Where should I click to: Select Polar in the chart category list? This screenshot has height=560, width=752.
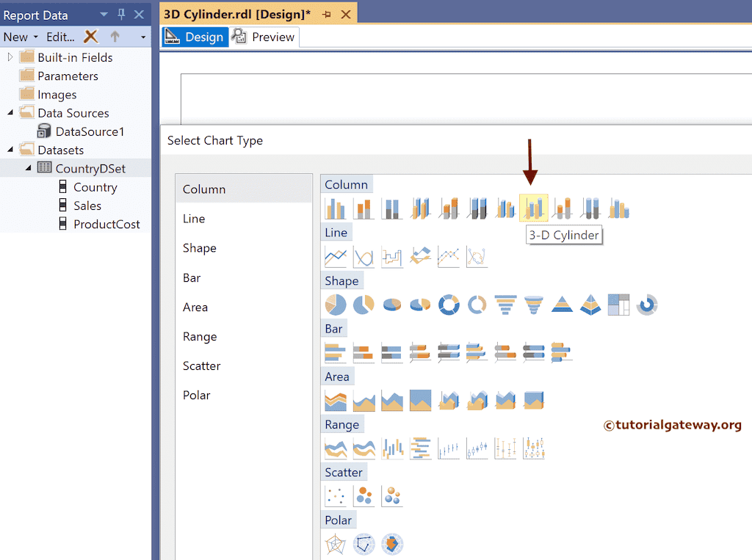(x=244, y=395)
